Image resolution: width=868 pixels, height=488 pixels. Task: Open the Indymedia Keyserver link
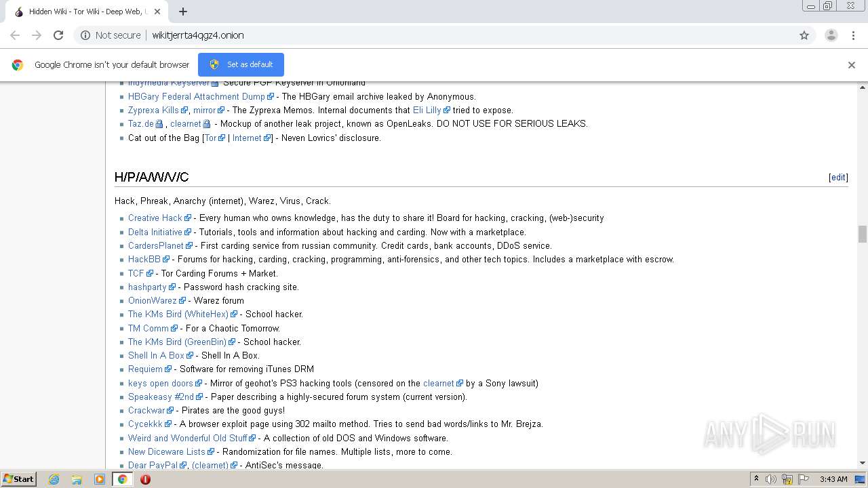pyautogui.click(x=169, y=83)
